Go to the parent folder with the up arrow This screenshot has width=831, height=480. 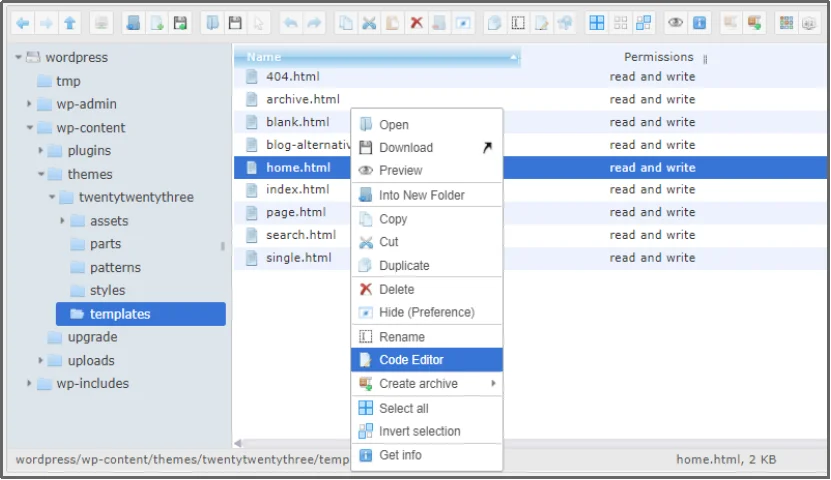click(x=70, y=23)
